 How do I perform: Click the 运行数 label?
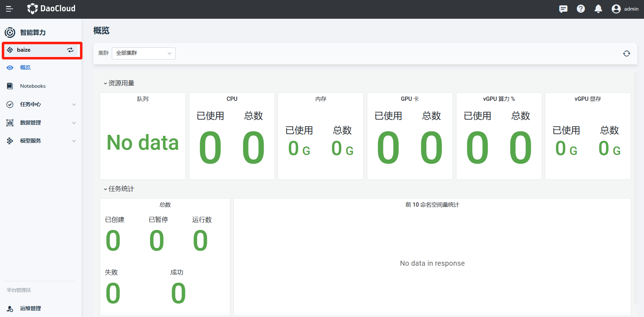(x=202, y=220)
